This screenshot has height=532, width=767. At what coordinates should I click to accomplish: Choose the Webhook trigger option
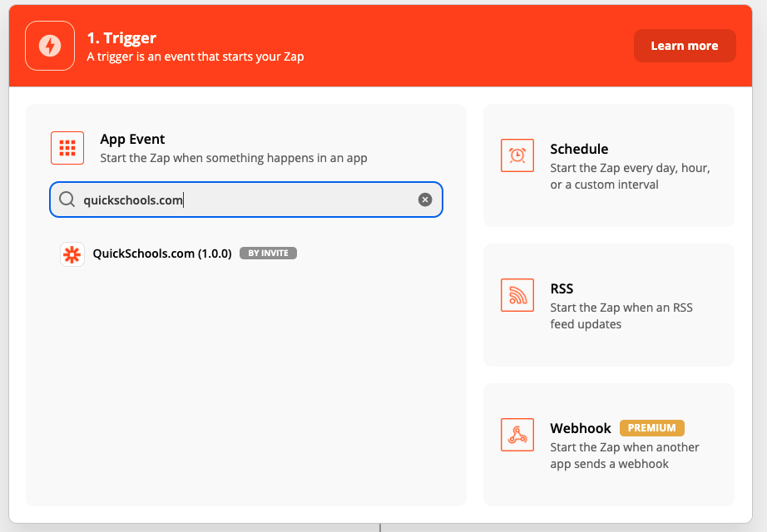coord(608,445)
